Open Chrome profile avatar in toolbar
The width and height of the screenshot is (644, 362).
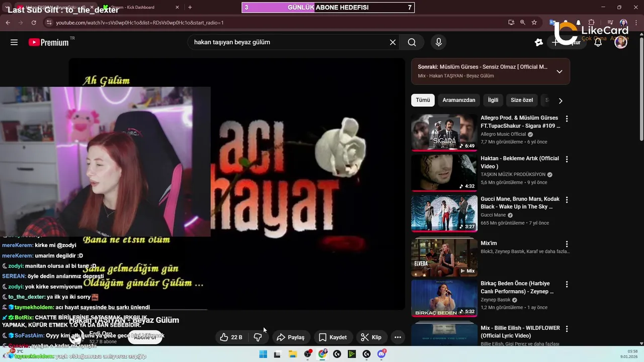pos(623,23)
